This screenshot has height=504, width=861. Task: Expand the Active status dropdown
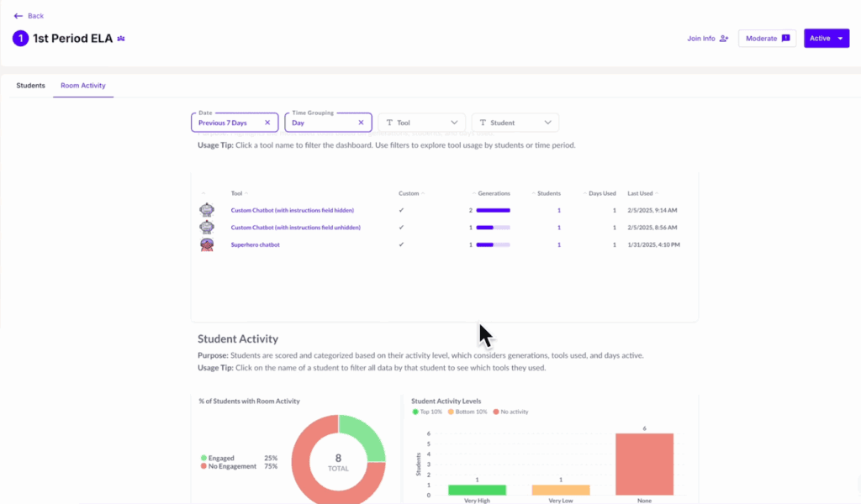826,39
